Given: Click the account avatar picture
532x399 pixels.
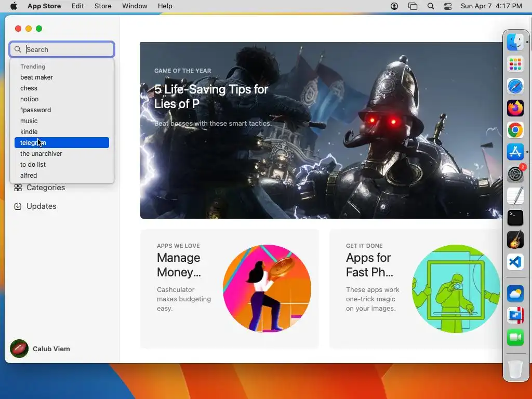Looking at the screenshot, I should (19, 349).
